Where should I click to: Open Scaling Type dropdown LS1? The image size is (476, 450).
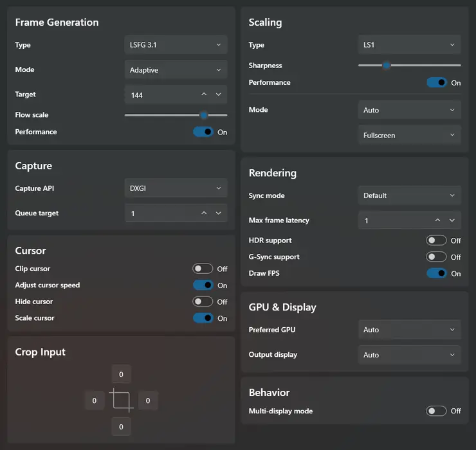410,44
